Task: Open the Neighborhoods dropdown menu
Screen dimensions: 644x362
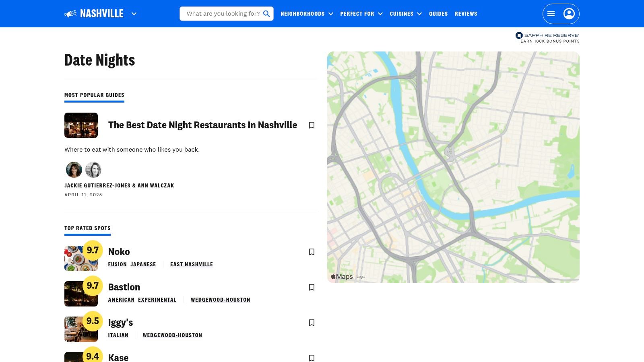Action: tap(307, 14)
